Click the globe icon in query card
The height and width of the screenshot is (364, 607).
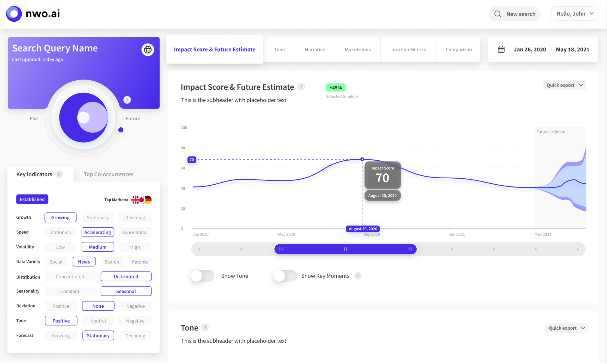pos(148,50)
